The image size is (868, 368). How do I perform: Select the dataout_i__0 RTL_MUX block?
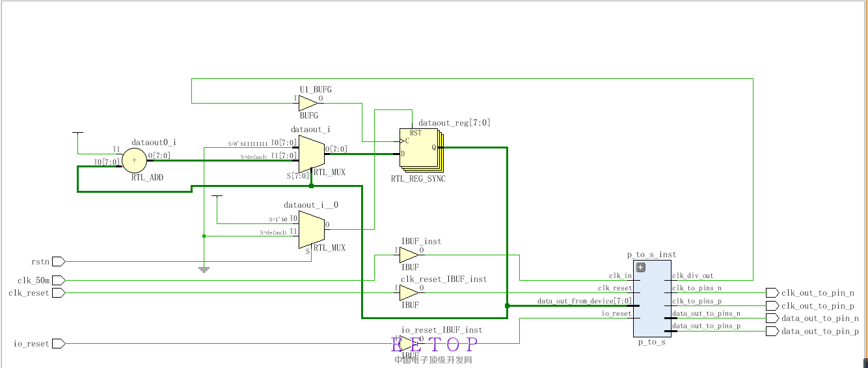(312, 229)
